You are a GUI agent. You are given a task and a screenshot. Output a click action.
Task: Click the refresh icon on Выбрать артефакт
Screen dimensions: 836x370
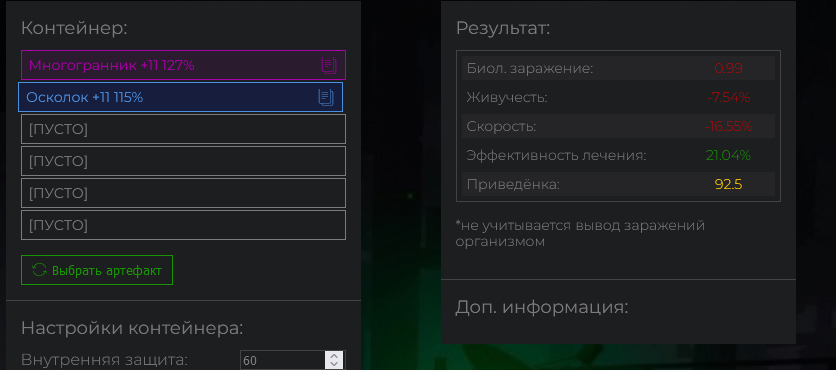click(x=39, y=270)
